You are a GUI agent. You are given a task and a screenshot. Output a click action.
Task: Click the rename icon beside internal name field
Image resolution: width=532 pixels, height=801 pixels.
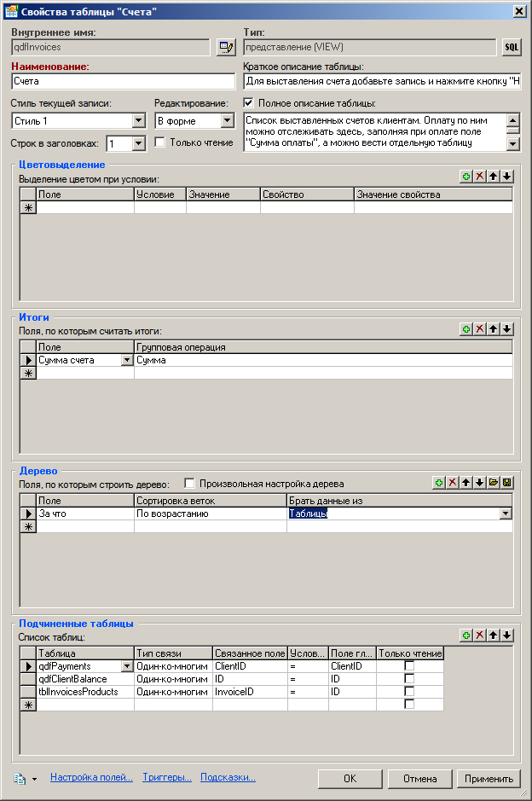point(226,47)
